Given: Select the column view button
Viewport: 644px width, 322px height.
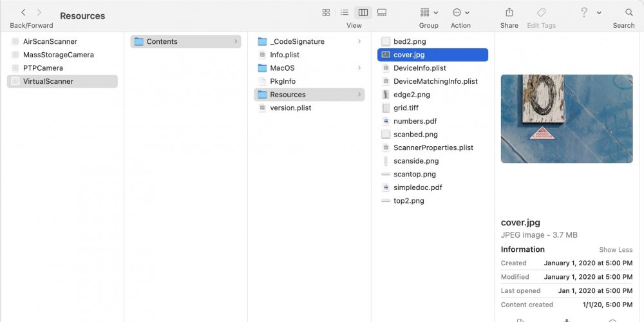Looking at the screenshot, I should click(363, 12).
